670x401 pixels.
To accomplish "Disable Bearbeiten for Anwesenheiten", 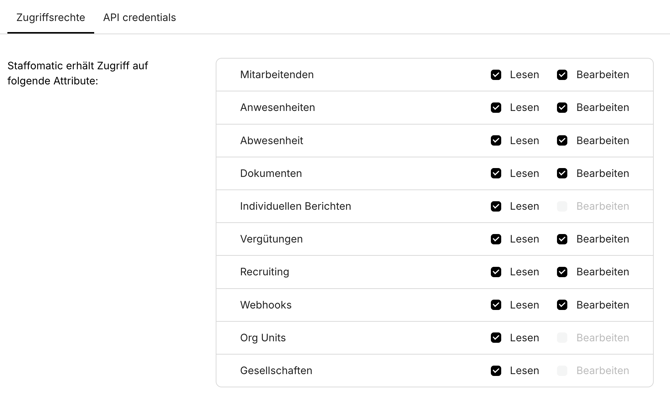I will 562,108.
